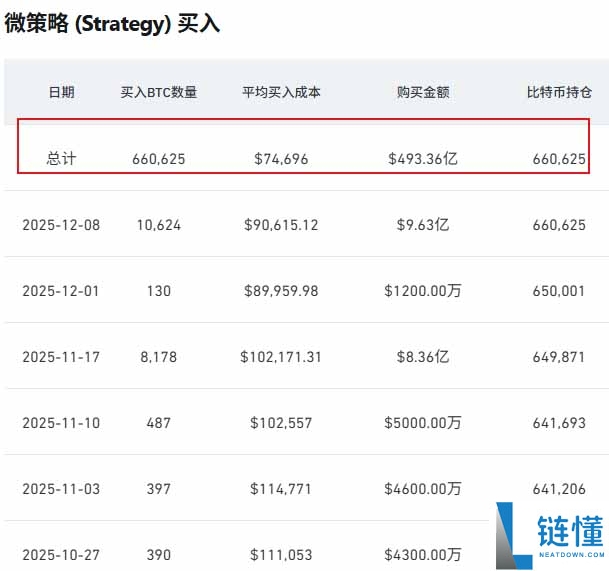Select BTC quantity 10,624

coord(159,225)
